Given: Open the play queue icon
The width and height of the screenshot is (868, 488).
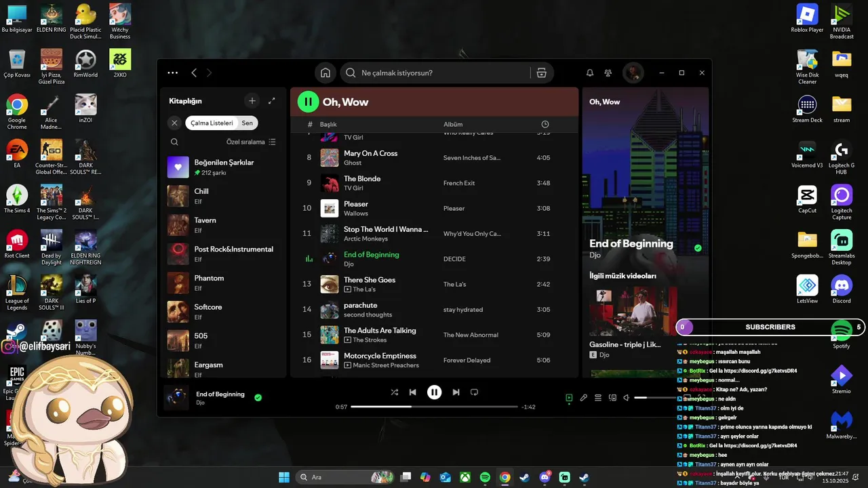Looking at the screenshot, I should click(x=598, y=398).
